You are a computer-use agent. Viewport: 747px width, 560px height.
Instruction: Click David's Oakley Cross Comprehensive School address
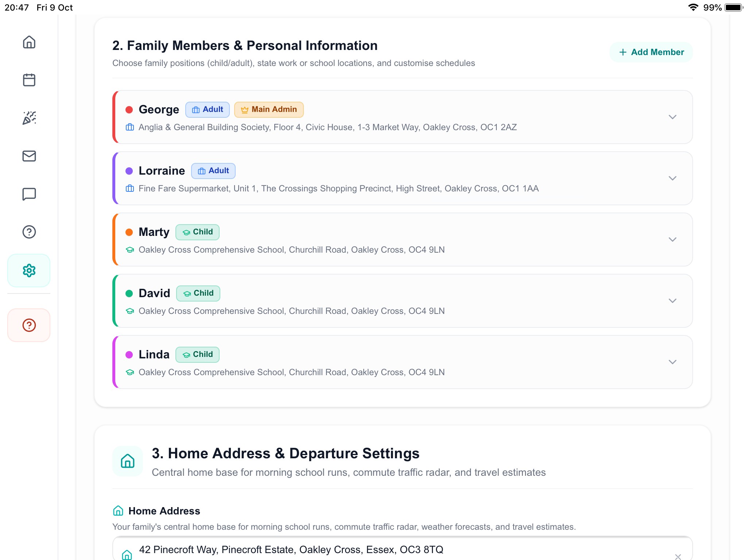(291, 311)
